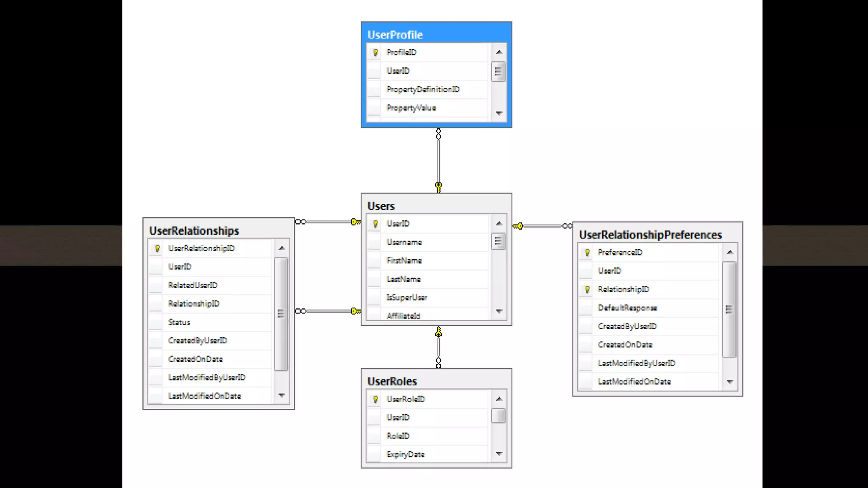868x488 pixels.
Task: Select key endpoint of UserRelationshipPreferences relationship line
Action: 518,226
